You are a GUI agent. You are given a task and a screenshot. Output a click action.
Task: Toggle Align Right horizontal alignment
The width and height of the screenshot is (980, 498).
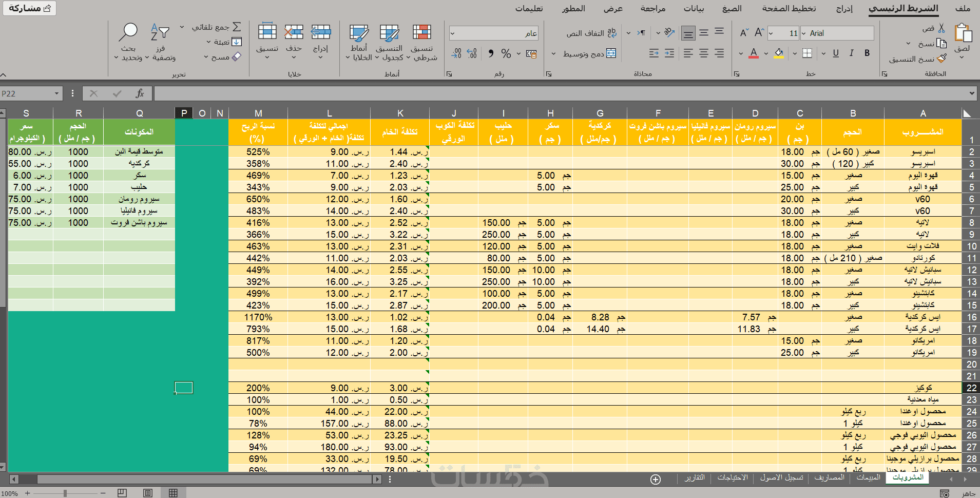tap(719, 53)
